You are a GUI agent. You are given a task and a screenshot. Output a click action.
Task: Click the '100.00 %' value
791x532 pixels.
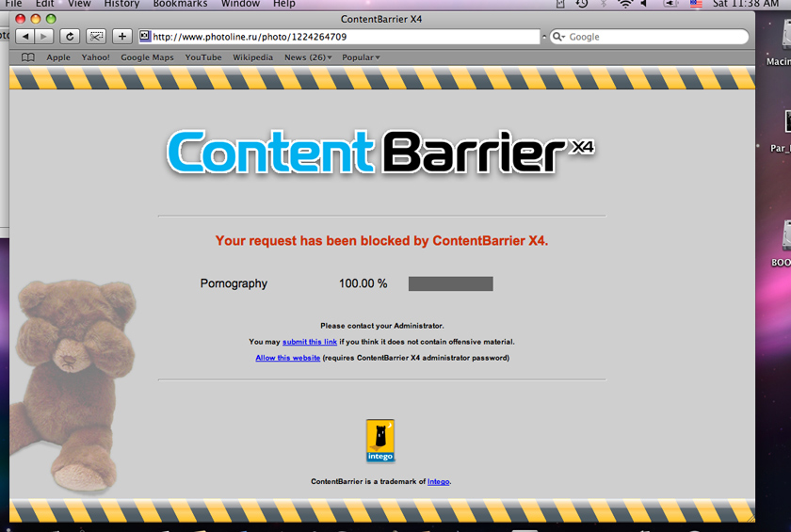(x=363, y=284)
